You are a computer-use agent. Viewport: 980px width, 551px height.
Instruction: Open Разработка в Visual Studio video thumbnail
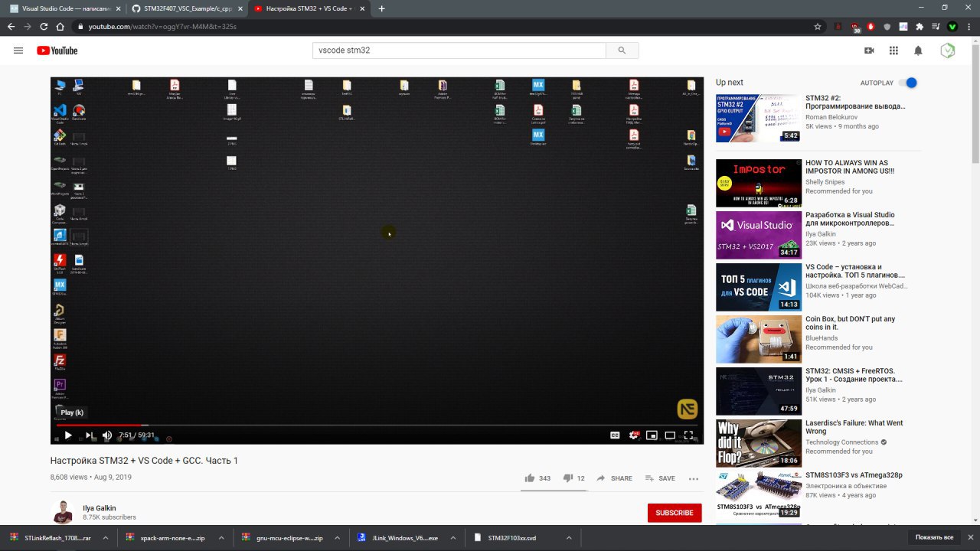(759, 235)
